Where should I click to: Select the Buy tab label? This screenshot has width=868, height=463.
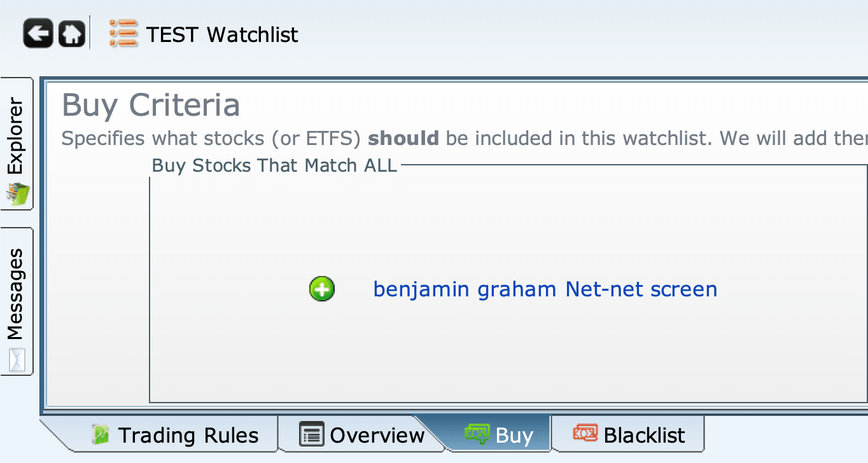pyautogui.click(x=514, y=436)
